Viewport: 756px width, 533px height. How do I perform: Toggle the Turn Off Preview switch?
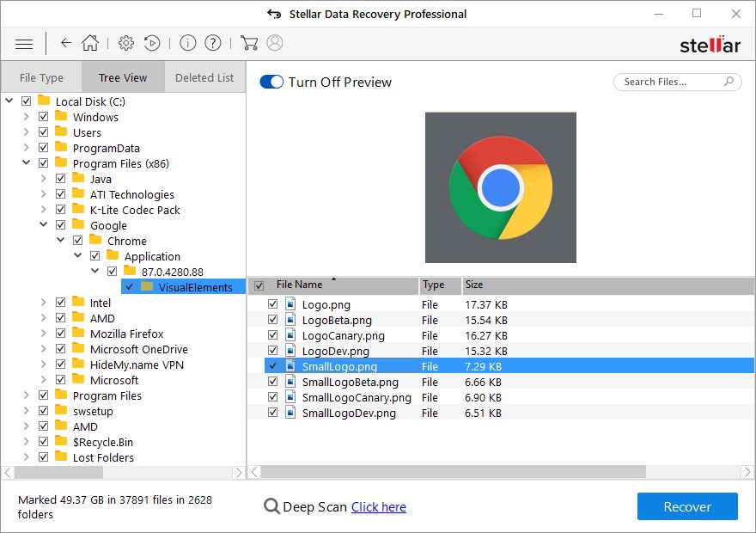(x=271, y=82)
